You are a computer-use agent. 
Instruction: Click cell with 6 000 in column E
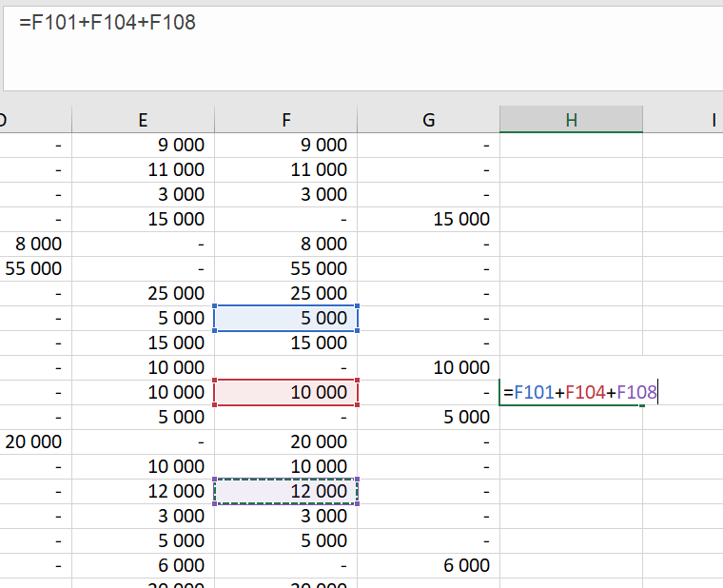pos(143,565)
